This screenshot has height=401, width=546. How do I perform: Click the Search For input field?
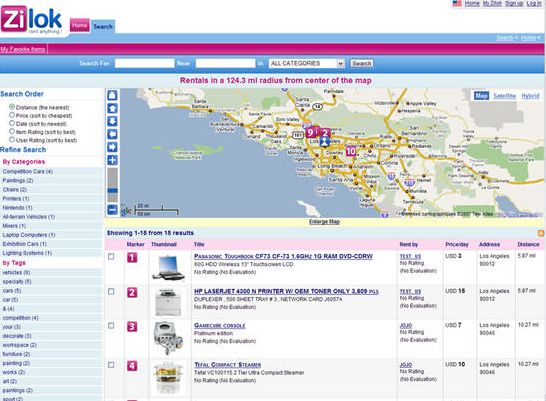coord(145,63)
